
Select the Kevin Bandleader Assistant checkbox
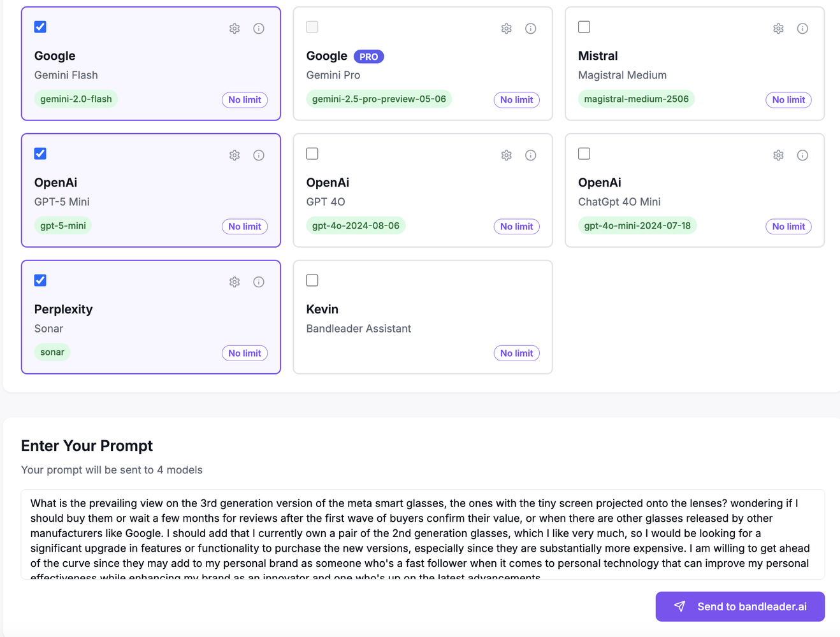(x=312, y=280)
